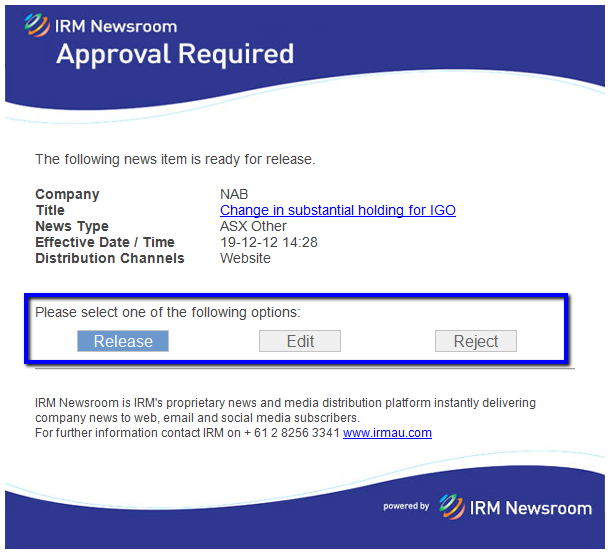Click the news type value 'ASX Other'

pyautogui.click(x=253, y=226)
